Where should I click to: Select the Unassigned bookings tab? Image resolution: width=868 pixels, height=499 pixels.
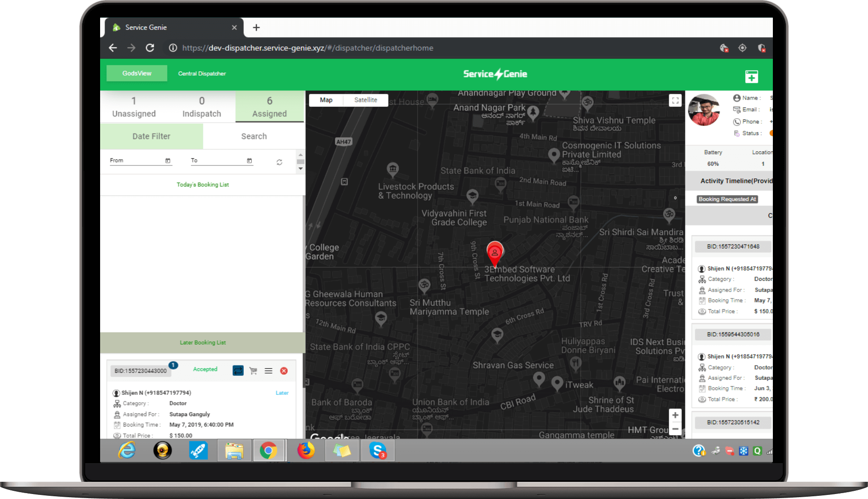[x=134, y=107]
